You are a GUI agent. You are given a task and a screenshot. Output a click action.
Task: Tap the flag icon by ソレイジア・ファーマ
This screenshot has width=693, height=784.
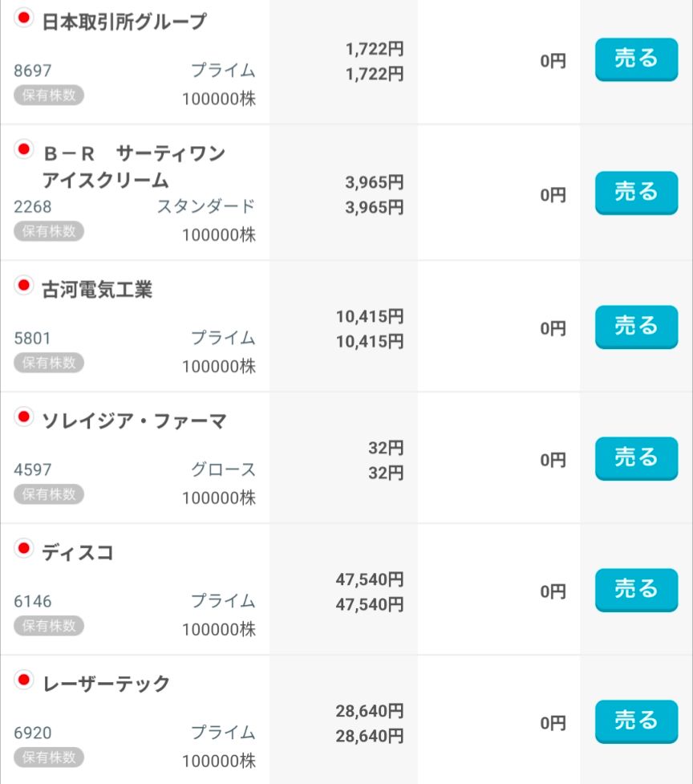point(24,417)
